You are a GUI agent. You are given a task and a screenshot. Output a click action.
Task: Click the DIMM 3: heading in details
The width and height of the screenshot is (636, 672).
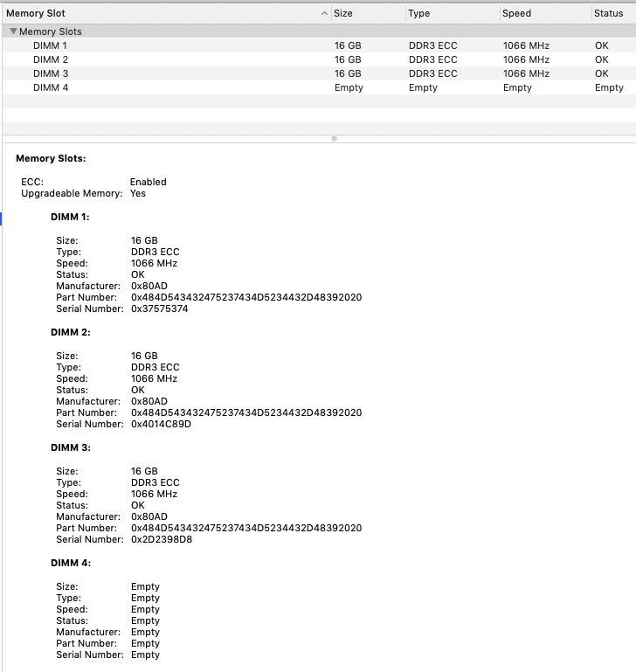click(70, 447)
